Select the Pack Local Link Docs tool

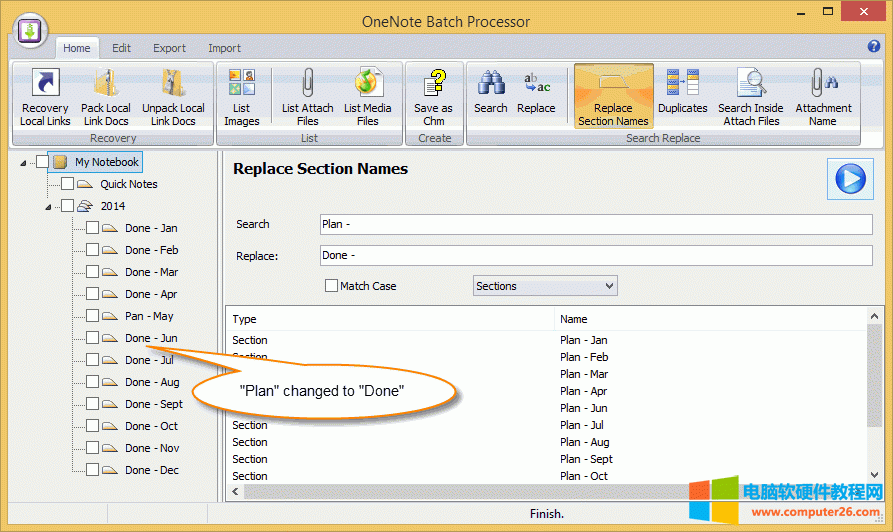tap(105, 97)
